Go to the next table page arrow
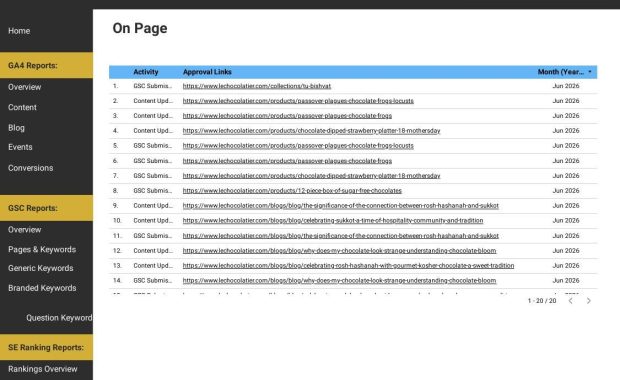Viewport: 620px width, 380px height. coord(589,301)
